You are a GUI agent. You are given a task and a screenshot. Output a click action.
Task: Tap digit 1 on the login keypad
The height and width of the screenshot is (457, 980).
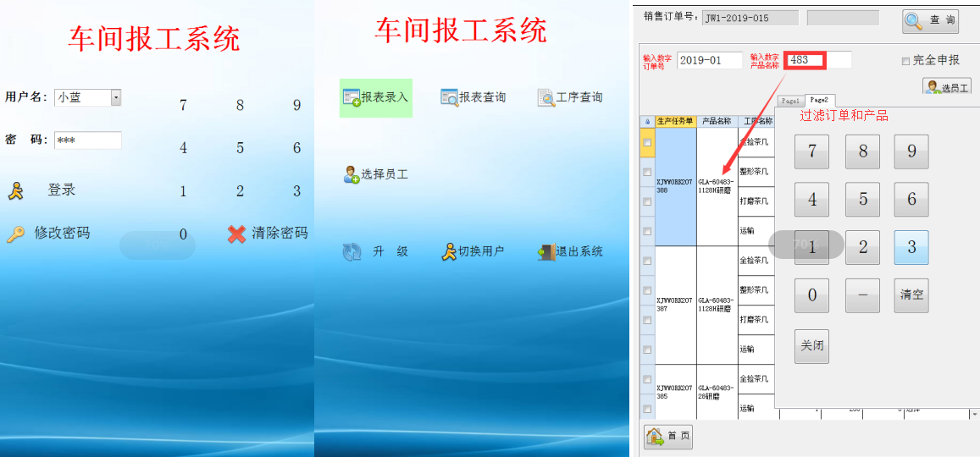pyautogui.click(x=182, y=191)
